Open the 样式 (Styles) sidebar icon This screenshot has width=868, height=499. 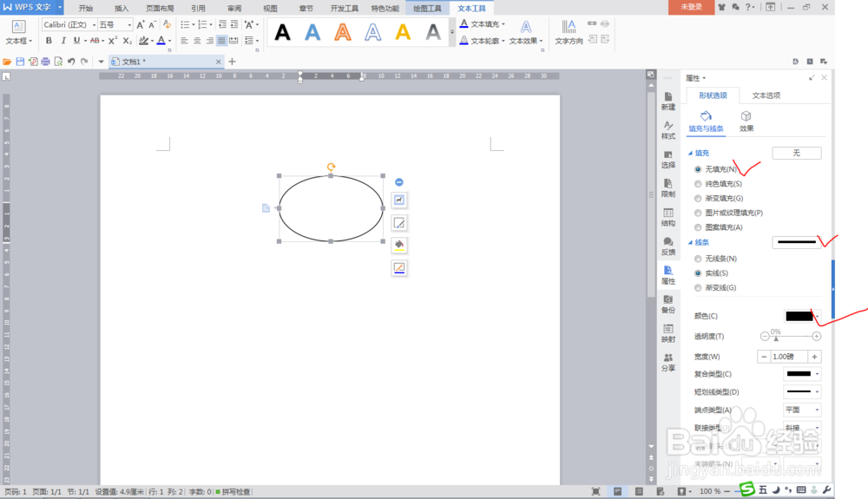(x=668, y=130)
